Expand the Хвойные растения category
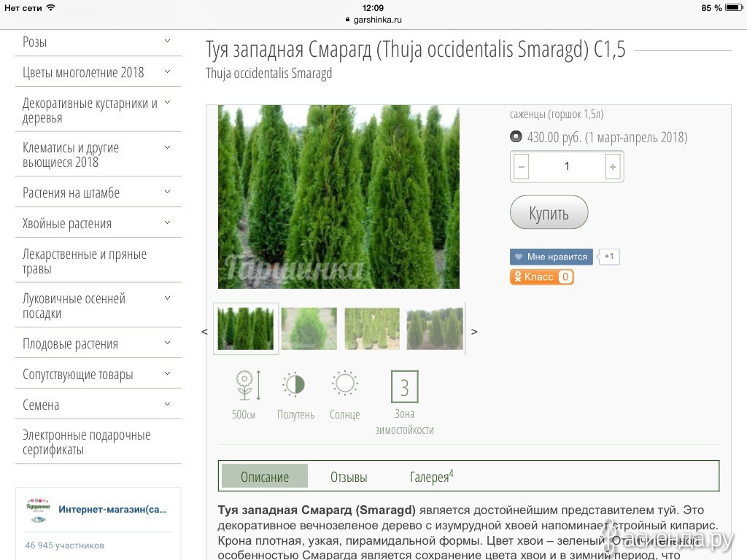The width and height of the screenshot is (747, 560). click(167, 223)
